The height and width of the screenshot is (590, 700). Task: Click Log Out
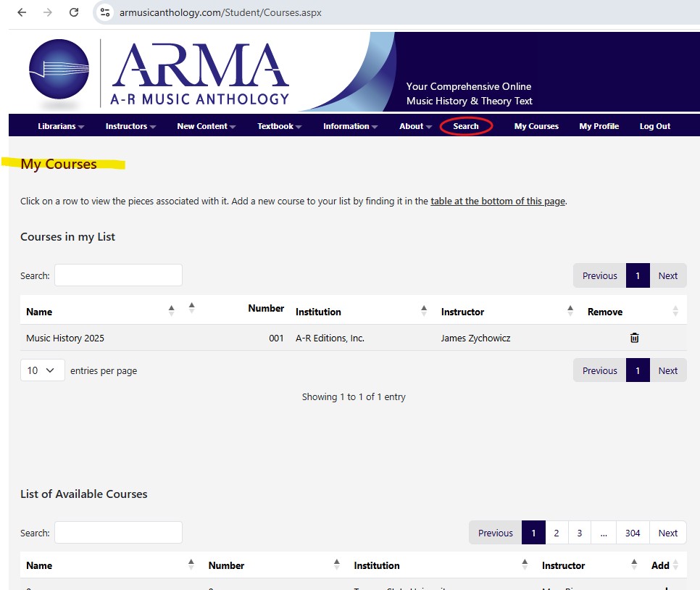654,126
